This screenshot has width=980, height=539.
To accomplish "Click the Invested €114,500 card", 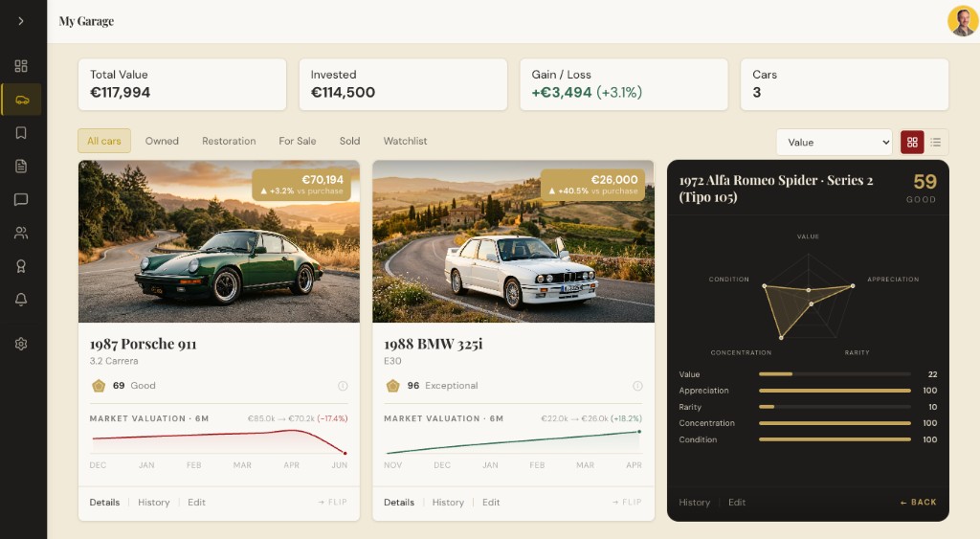I will [x=403, y=84].
